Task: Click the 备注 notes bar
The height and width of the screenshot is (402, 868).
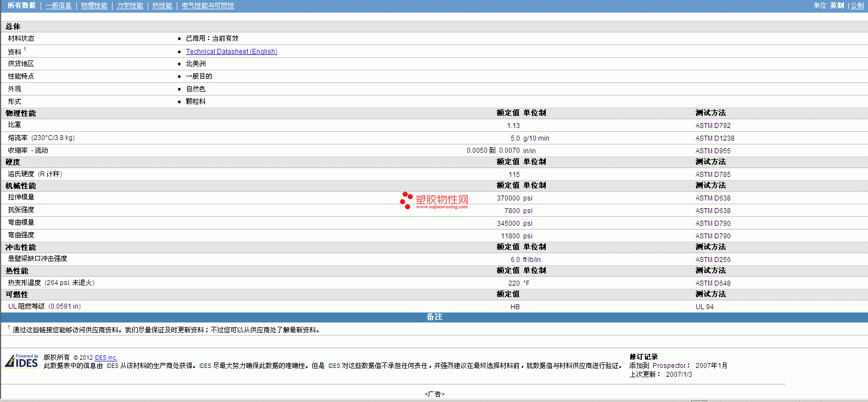Action: [x=434, y=317]
